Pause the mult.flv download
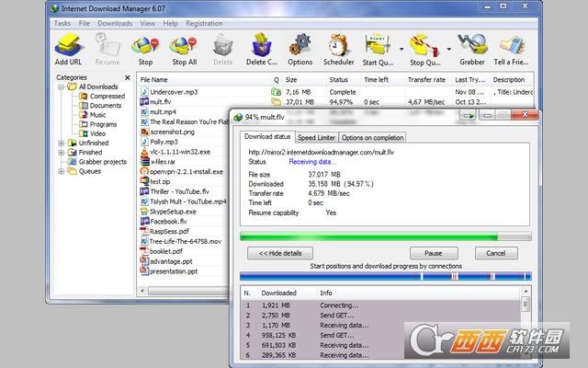Viewport: 588px width, 368px height. [x=434, y=253]
